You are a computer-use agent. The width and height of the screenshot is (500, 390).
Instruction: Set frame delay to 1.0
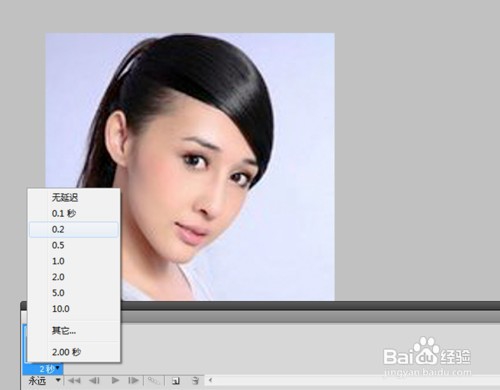74,261
